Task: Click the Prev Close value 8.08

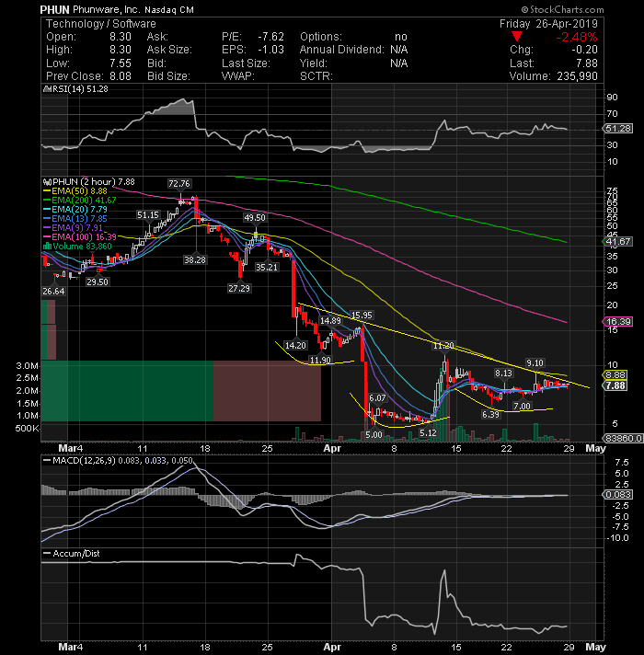Action: click(x=121, y=76)
